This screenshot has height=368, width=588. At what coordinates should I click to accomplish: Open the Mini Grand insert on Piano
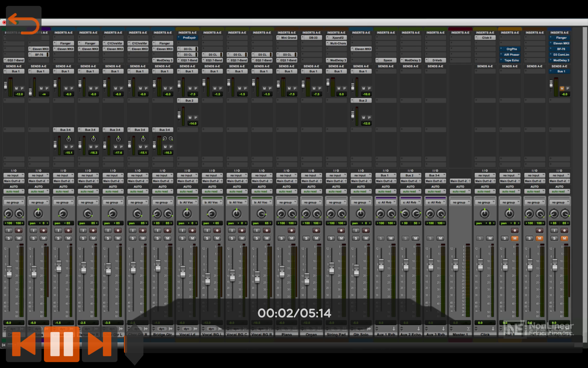287,38
